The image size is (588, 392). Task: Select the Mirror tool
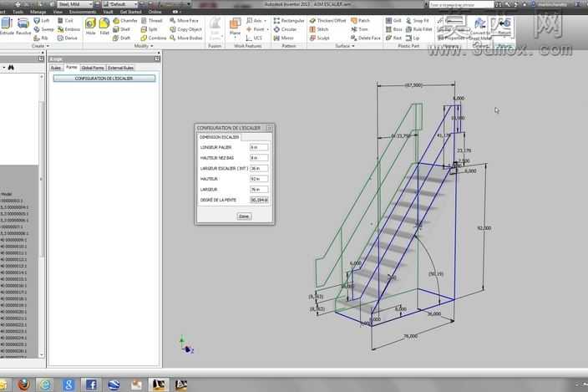(x=283, y=38)
